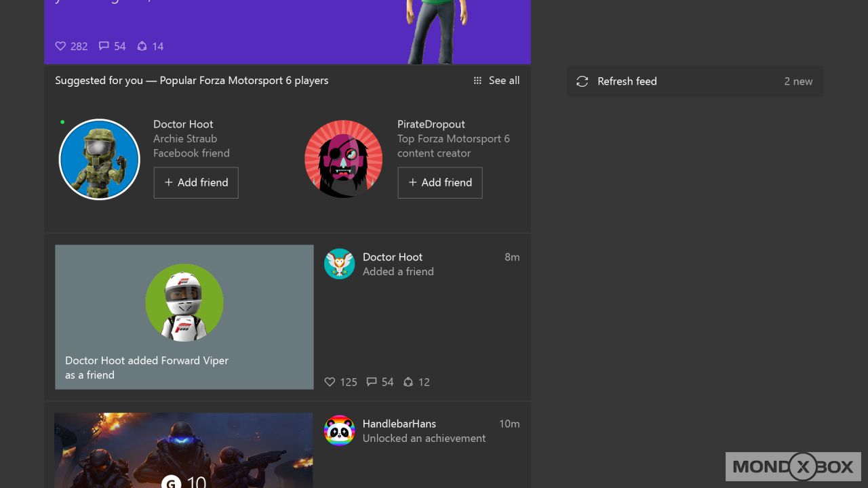
Task: Click the heart icon showing 282 likes
Action: [60, 46]
